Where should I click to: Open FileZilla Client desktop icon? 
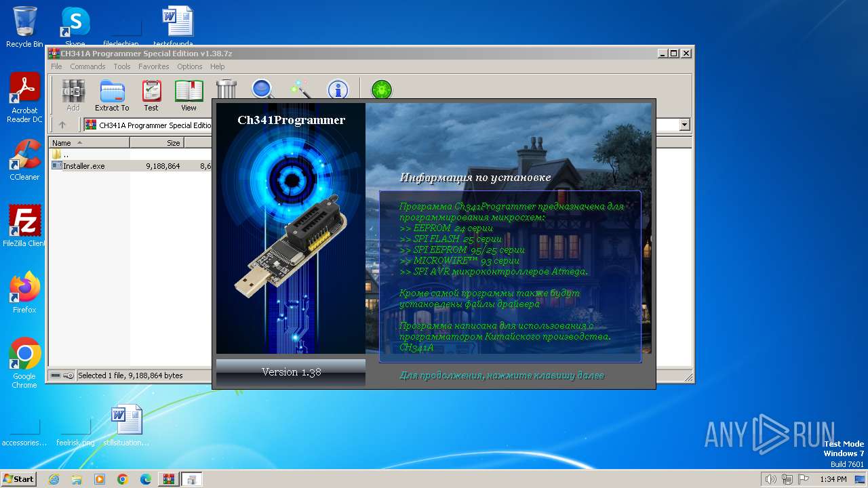click(24, 226)
